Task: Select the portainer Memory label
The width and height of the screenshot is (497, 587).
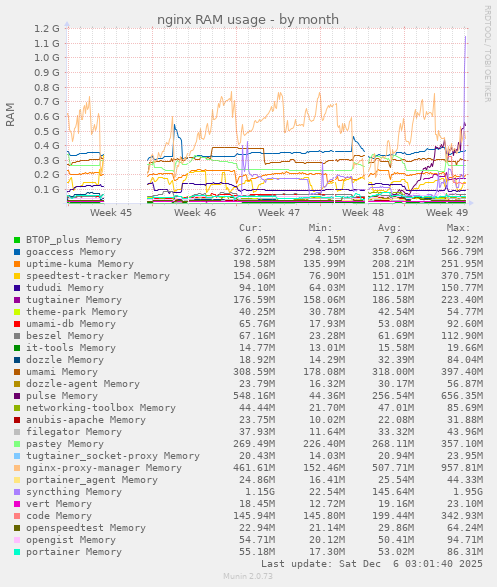Action: point(74,552)
